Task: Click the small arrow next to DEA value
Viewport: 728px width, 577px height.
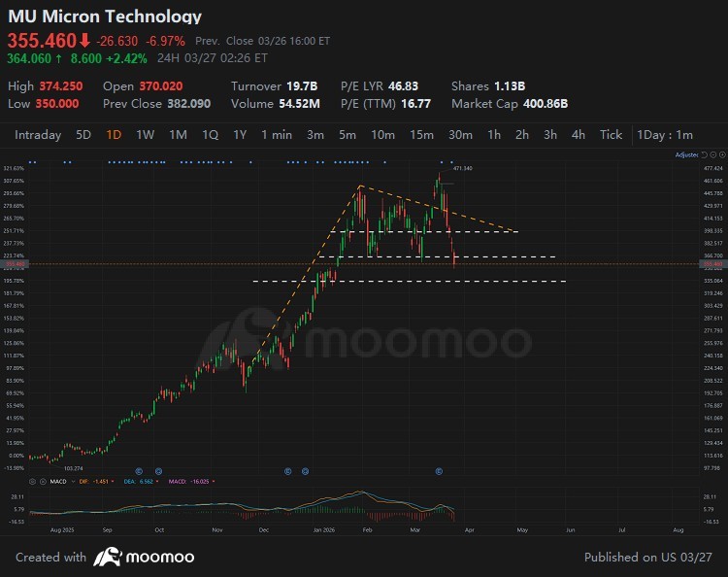Action: click(x=157, y=481)
